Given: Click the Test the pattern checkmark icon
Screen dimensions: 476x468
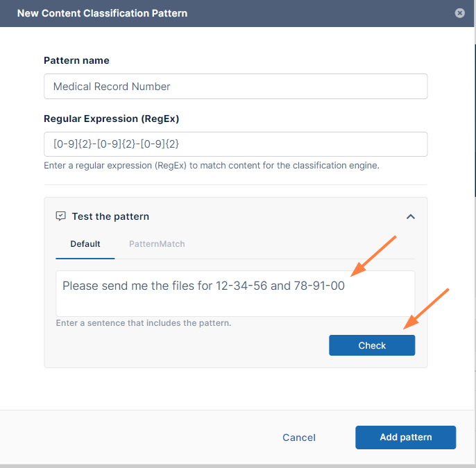Looking at the screenshot, I should (60, 216).
